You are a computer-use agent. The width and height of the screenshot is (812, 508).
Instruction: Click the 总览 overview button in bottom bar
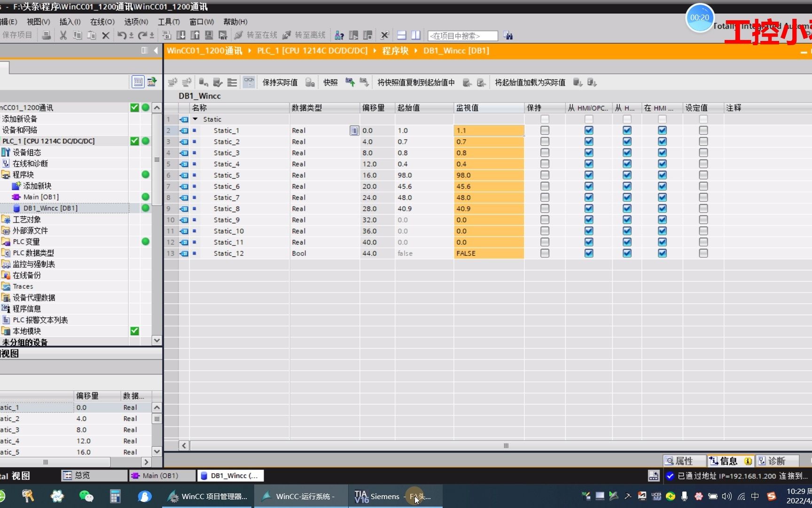(94, 476)
